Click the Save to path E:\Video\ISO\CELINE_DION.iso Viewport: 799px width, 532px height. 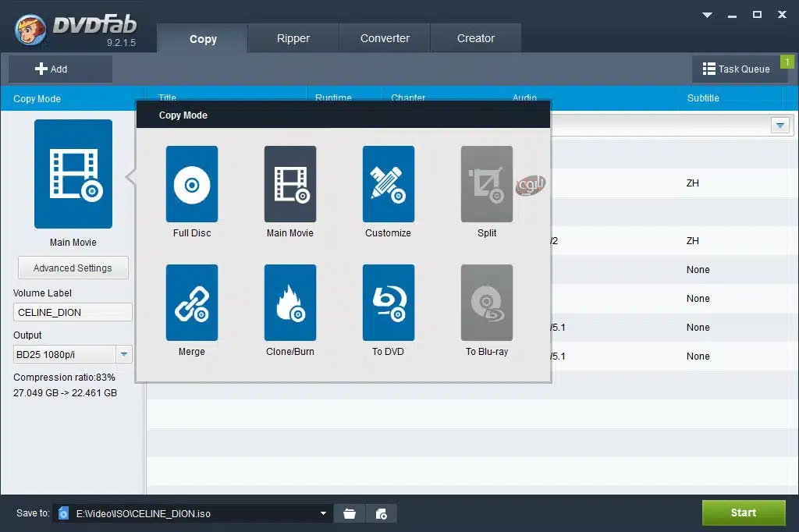click(x=144, y=513)
